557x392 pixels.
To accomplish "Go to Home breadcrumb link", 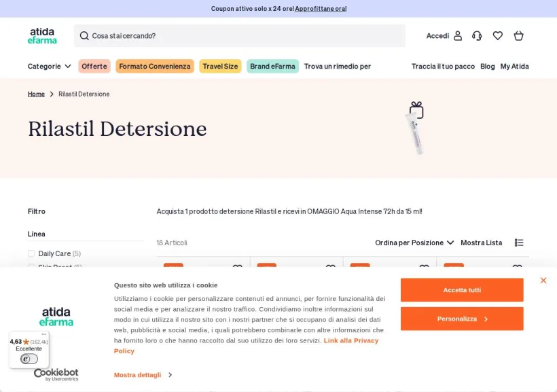I will pos(36,94).
